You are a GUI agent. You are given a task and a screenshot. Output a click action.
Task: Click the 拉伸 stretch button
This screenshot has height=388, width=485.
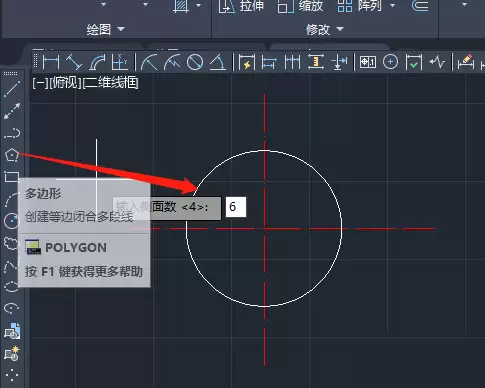point(241,6)
